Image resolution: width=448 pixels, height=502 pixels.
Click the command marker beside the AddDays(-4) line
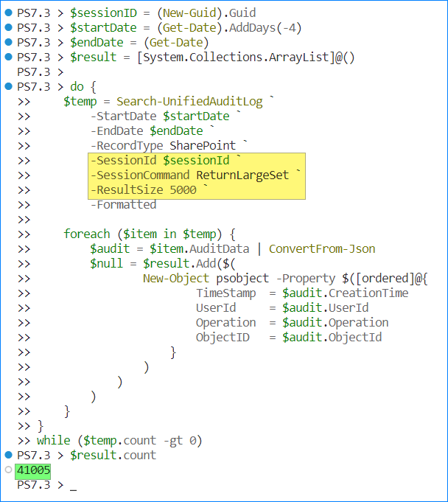(8, 27)
